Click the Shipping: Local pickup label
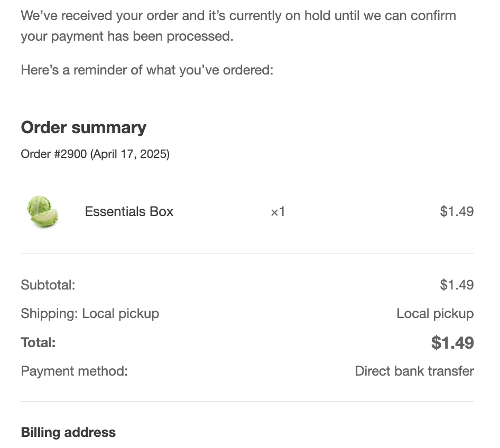The image size is (500, 448). click(90, 314)
